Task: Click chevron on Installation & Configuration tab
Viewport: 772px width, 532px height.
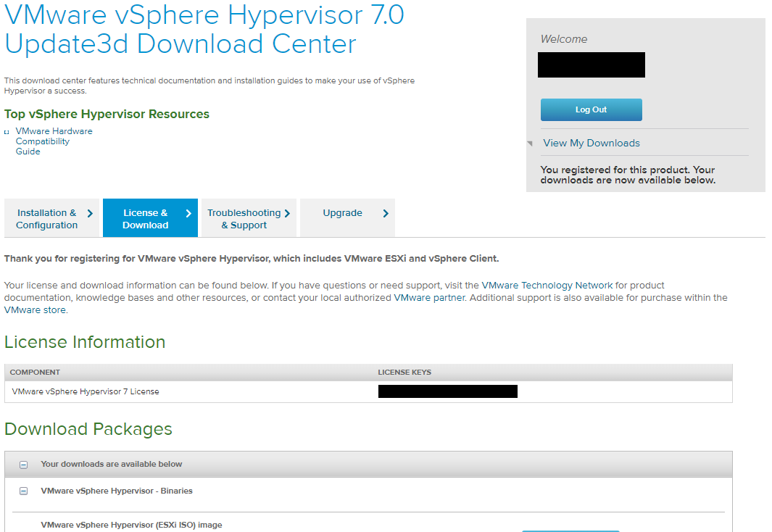Action: coord(90,214)
